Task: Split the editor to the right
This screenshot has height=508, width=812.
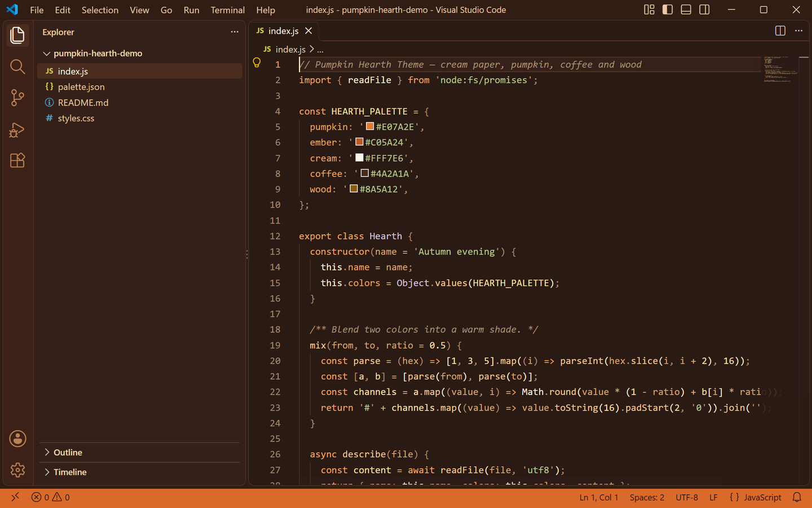Action: (780, 31)
